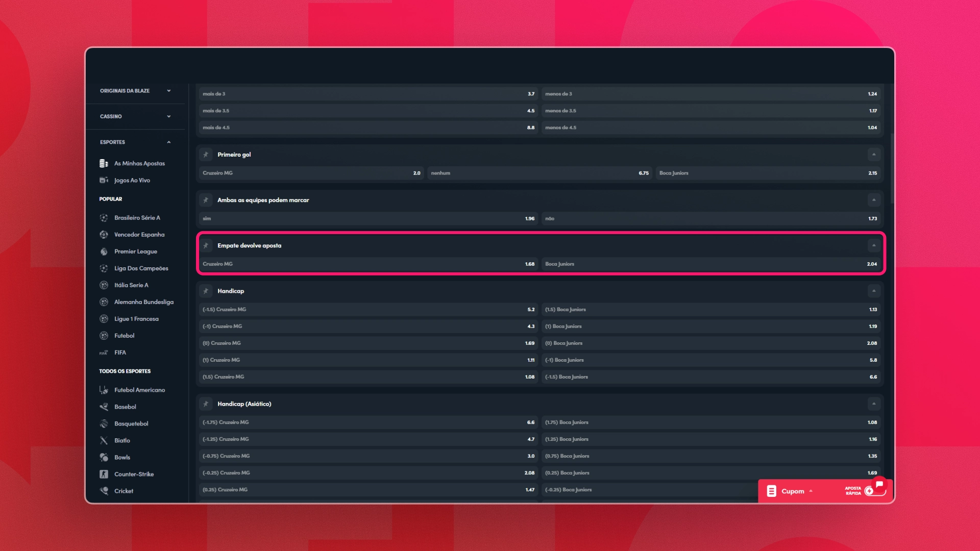Select não odds 1.73
Viewport: 980px width, 551px height.
[x=711, y=218]
